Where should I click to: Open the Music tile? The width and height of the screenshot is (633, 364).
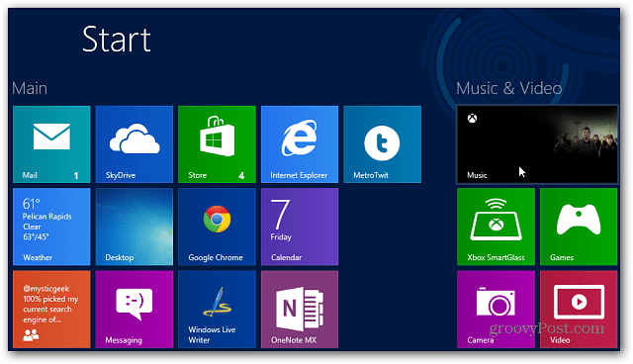[537, 144]
